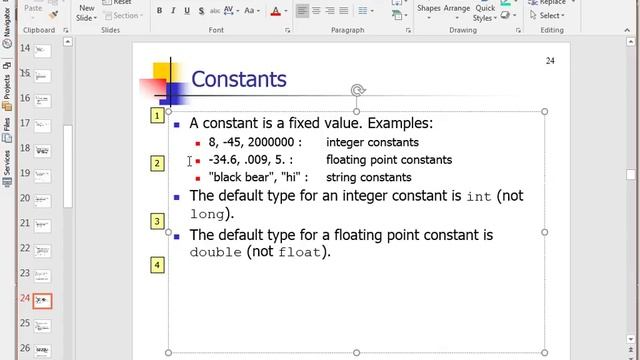
Task: Click the Select cursor icon in Editing
Action: click(x=533, y=16)
